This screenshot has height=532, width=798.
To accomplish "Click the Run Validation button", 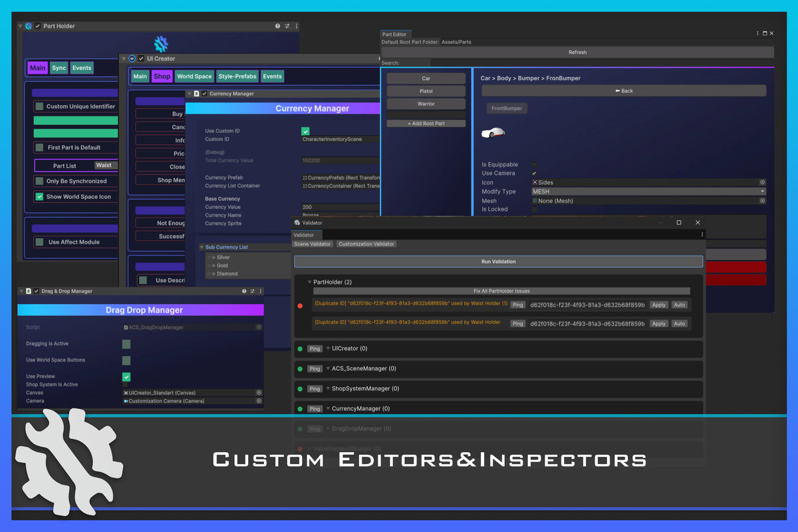I will click(498, 262).
